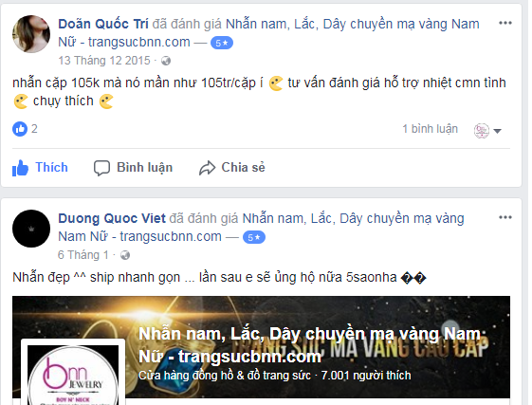Open Duong Quoc Viet's profile link
The width and height of the screenshot is (532, 405).
(112, 218)
